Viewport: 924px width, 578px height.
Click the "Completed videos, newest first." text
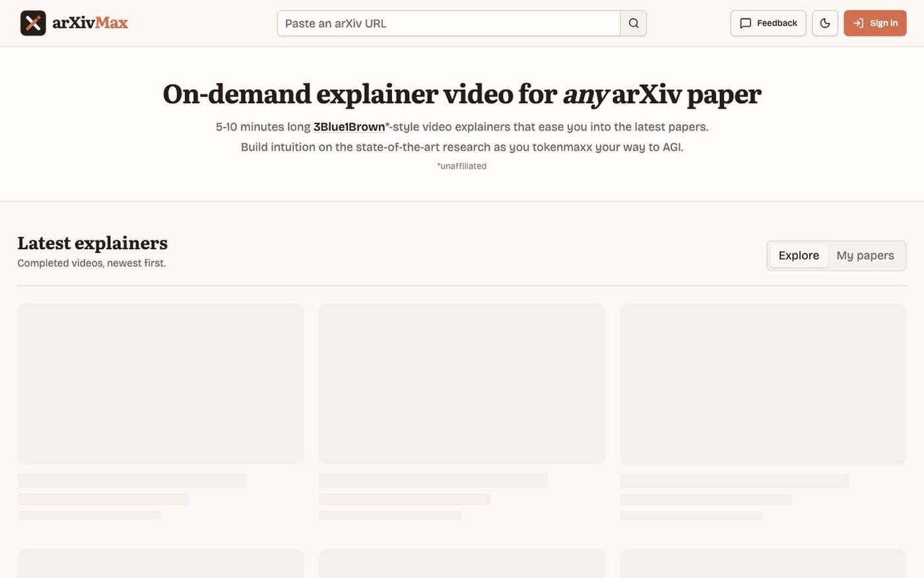92,263
